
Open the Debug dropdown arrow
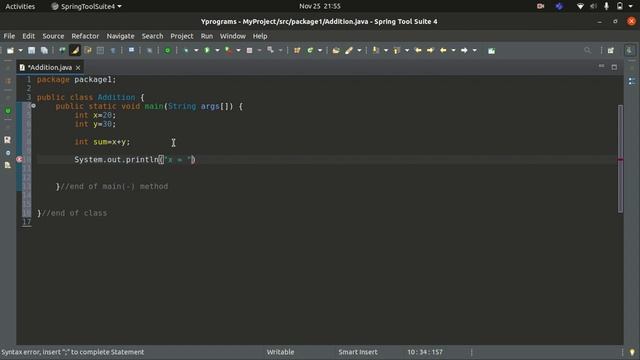click(x=196, y=50)
